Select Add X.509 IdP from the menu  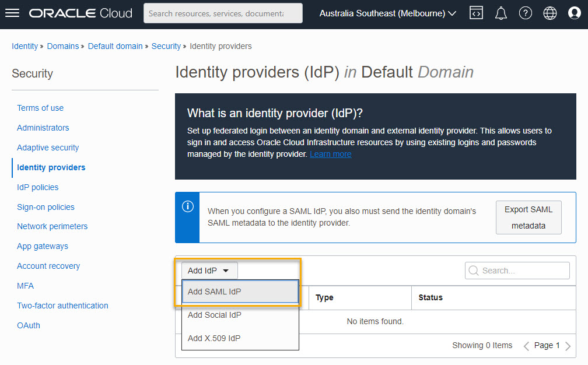(240, 338)
